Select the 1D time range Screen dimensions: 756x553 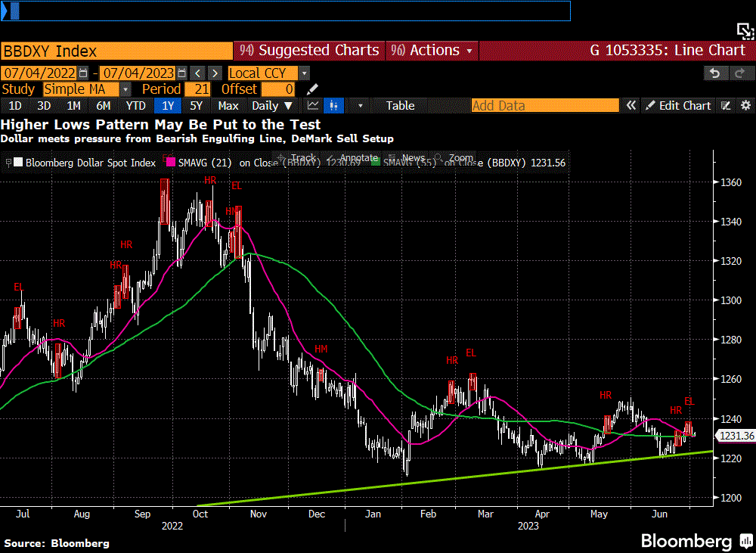click(15, 106)
